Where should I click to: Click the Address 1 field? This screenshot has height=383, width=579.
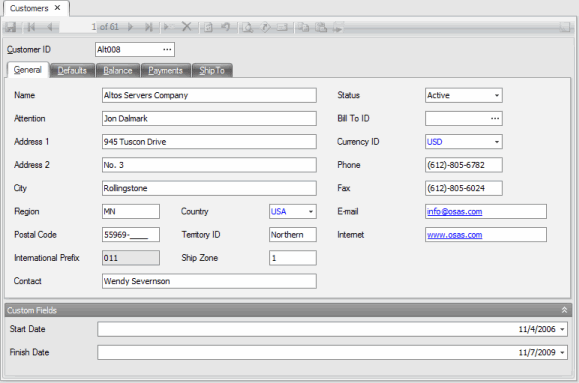click(209, 142)
